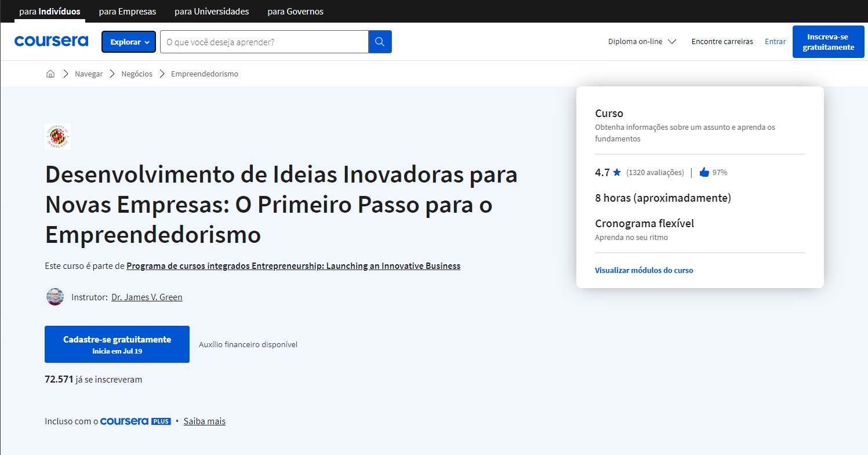The height and width of the screenshot is (455, 868).
Task: Go to Navegar breadcrumb
Action: 89,74
